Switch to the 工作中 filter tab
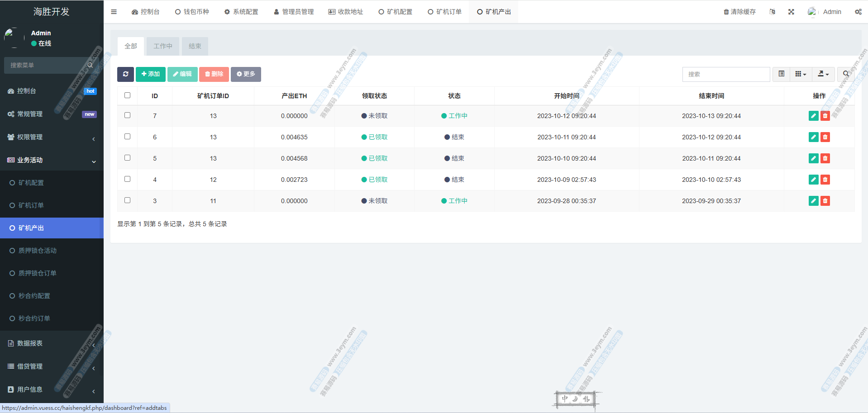 coord(163,46)
